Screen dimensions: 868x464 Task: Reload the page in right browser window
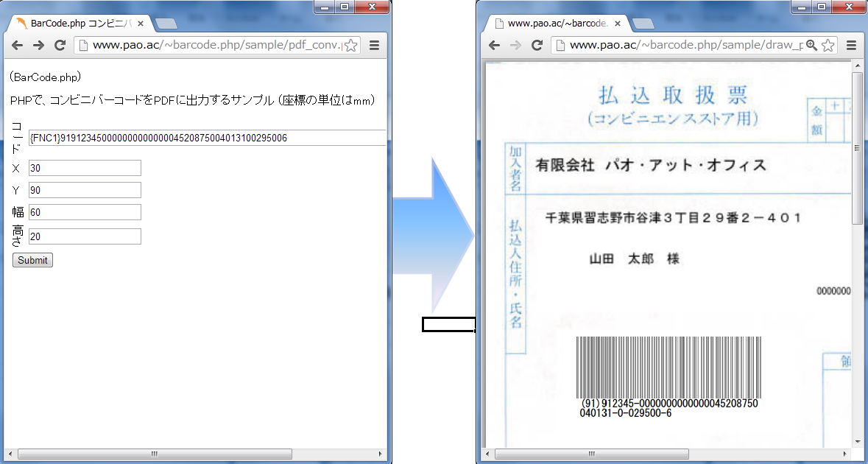point(537,46)
